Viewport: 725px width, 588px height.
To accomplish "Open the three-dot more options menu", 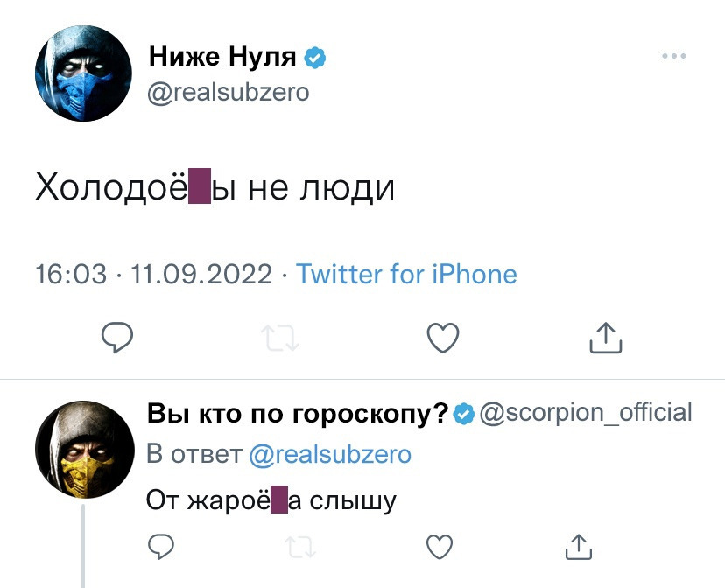I will click(x=673, y=57).
